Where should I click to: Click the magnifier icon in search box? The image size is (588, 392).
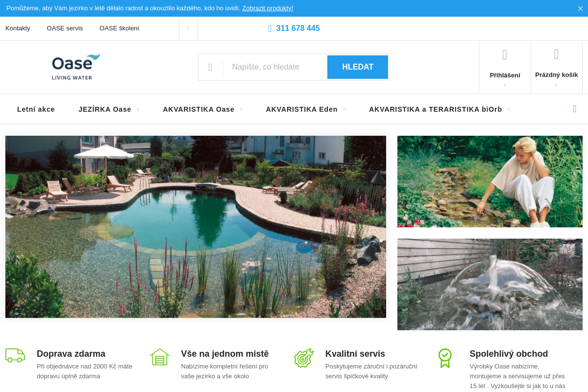[x=210, y=67]
